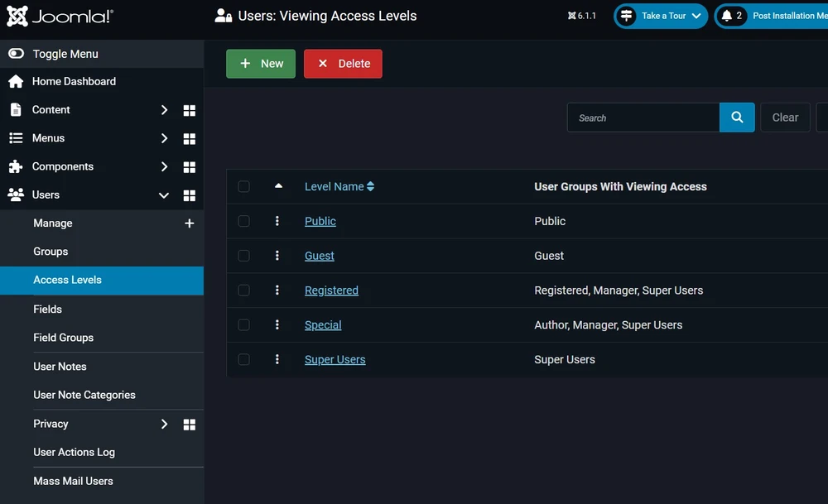The image size is (828, 504).
Task: Open the Registered access level link
Action: (331, 290)
